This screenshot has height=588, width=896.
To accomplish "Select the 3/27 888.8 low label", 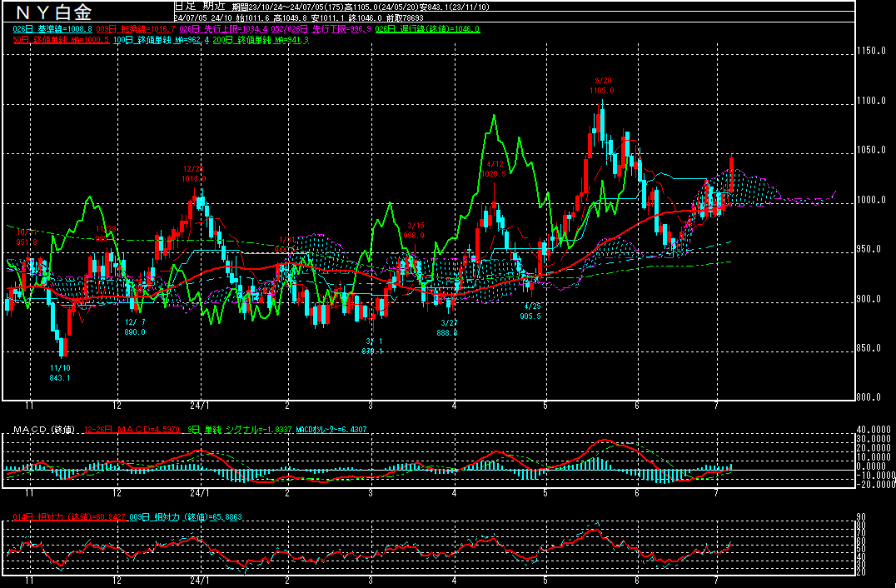I will (x=447, y=328).
